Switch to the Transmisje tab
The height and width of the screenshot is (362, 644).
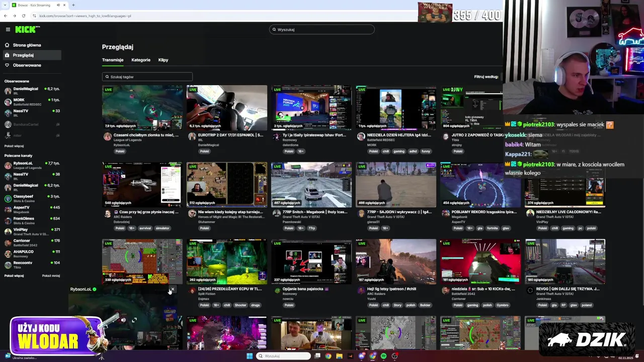click(113, 60)
